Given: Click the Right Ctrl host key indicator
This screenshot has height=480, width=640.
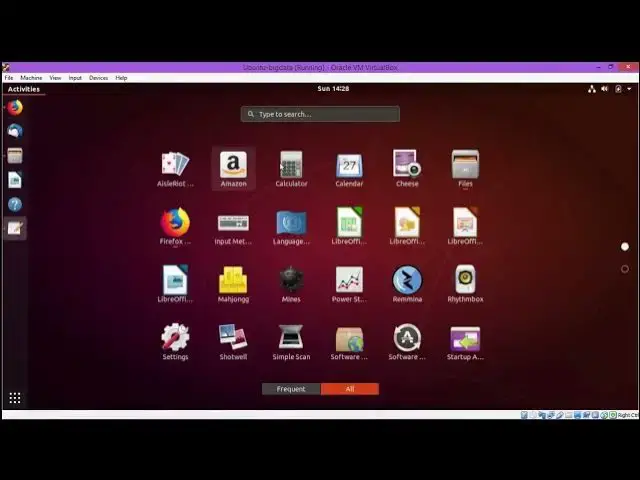Looking at the screenshot, I should [x=628, y=415].
